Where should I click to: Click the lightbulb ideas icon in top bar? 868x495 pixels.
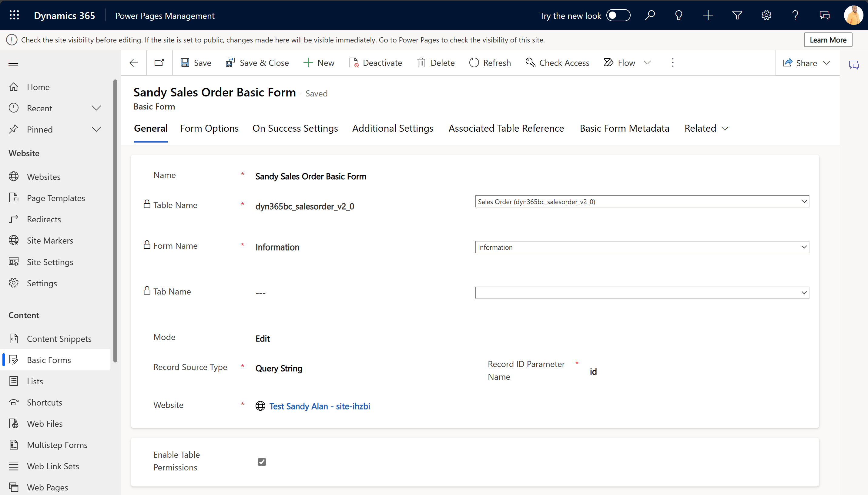tap(679, 15)
